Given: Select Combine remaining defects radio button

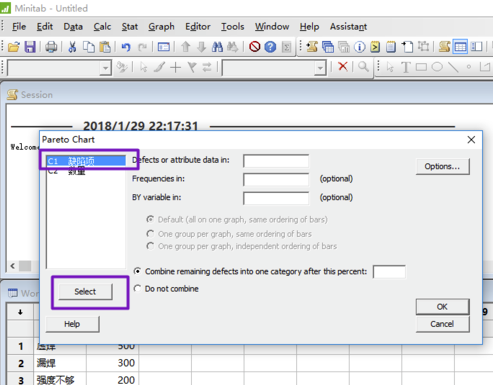Looking at the screenshot, I should click(137, 271).
